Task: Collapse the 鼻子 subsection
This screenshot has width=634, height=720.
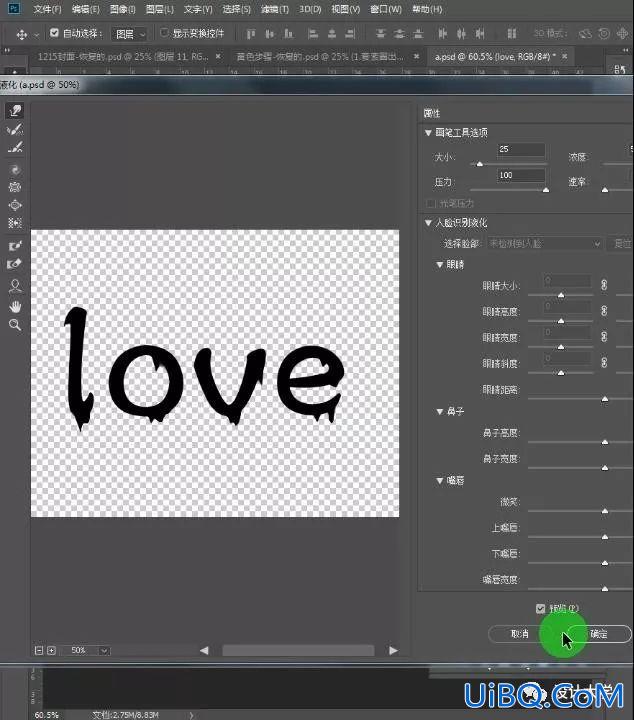Action: point(439,411)
